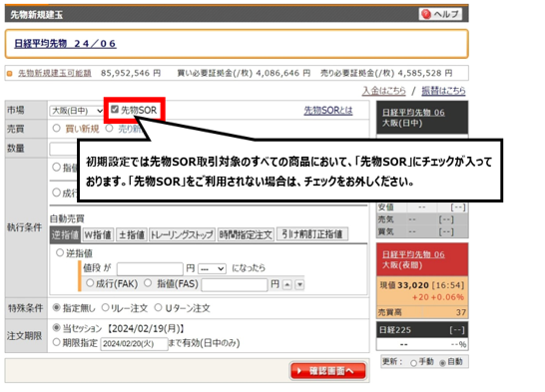Select the 期限指定 radio button
Viewport: 545px width, 392px height.
tap(56, 342)
